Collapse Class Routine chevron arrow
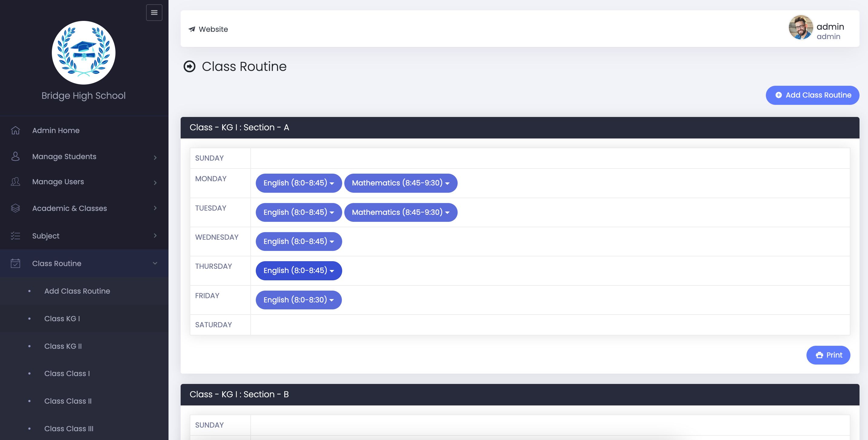 coord(155,263)
